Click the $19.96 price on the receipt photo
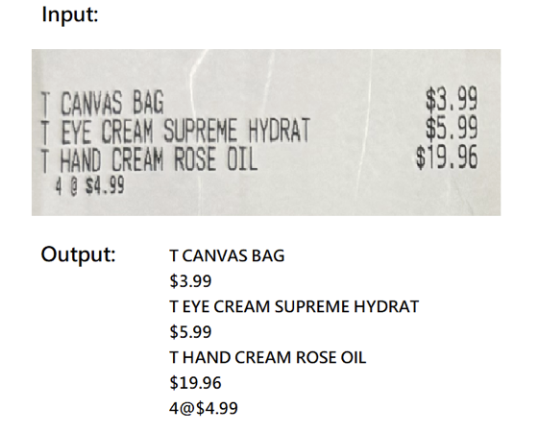The image size is (538, 426). pos(447,157)
